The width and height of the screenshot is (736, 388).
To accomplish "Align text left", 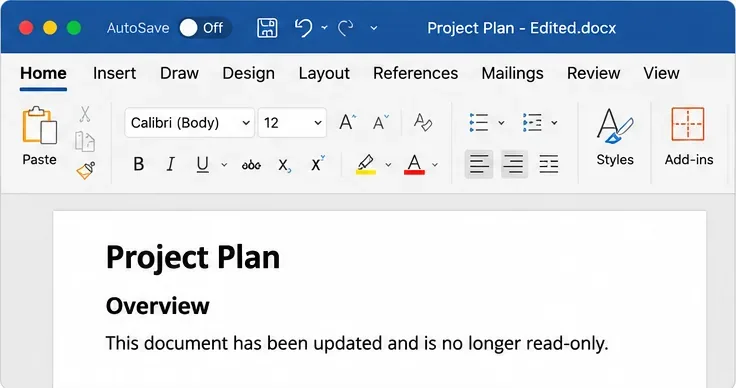I will coord(479,164).
